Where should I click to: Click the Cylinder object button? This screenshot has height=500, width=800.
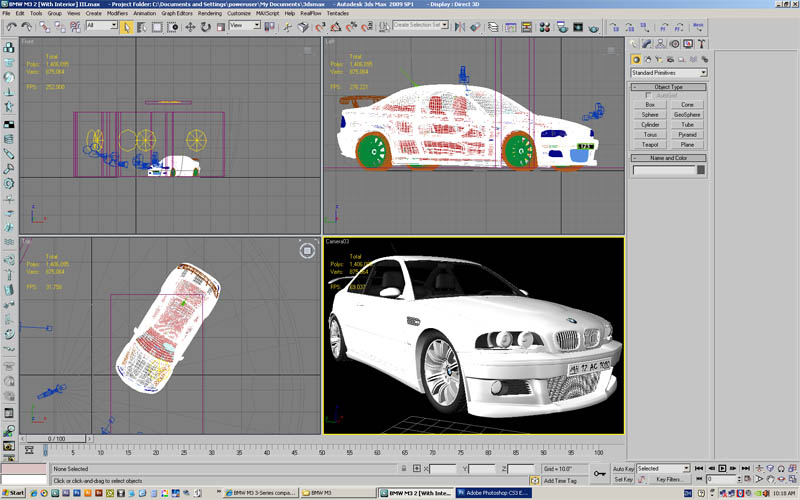[x=650, y=125]
